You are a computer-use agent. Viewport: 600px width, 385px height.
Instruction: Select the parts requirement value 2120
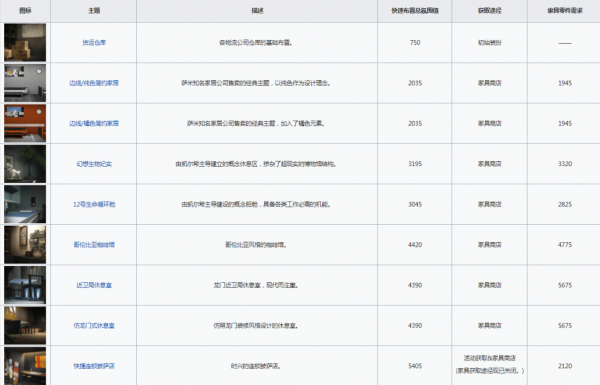coord(565,366)
